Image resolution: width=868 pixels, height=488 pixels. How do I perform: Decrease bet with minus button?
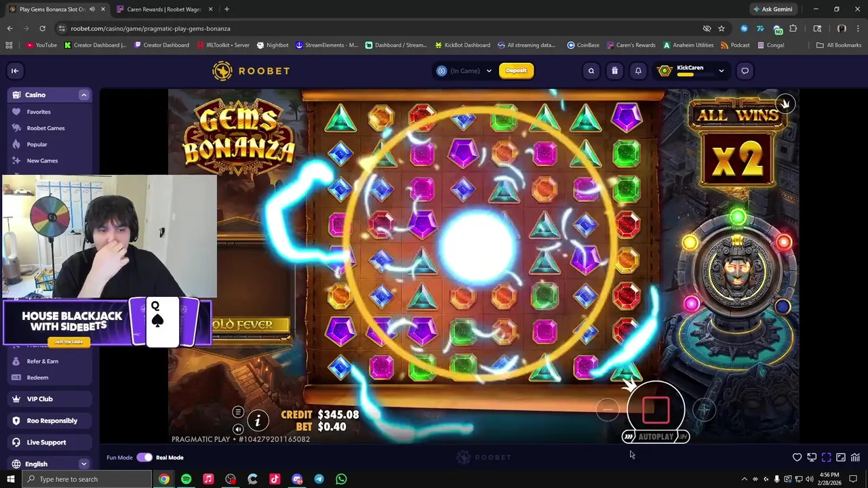coord(608,409)
